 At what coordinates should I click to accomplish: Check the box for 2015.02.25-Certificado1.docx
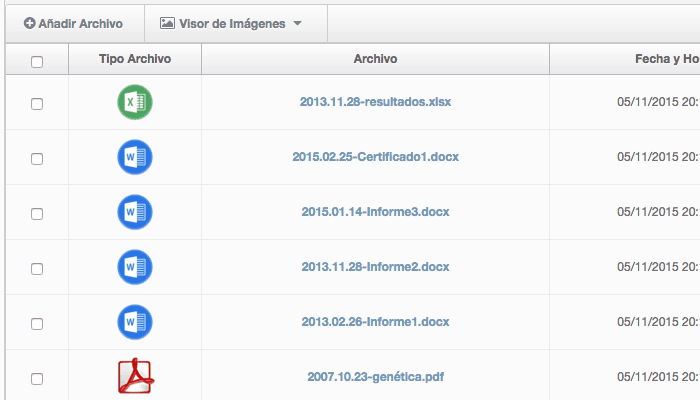click(37, 159)
